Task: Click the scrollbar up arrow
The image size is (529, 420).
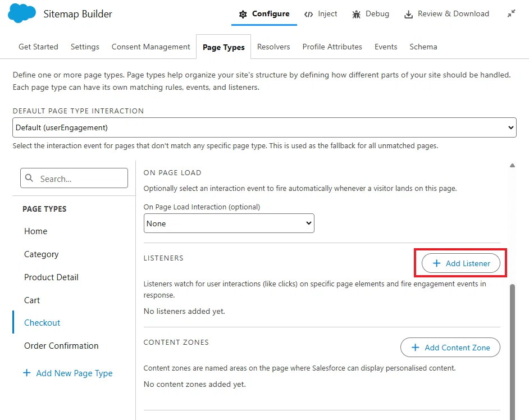Action: (x=513, y=165)
